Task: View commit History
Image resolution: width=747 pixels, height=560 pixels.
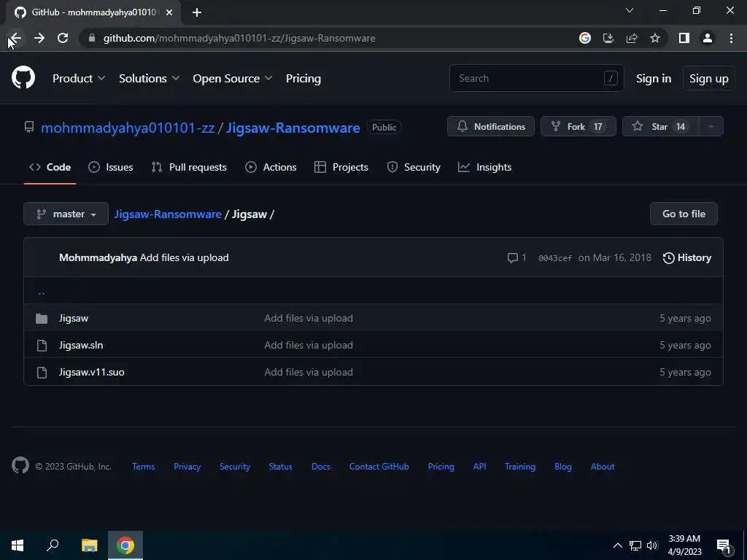Action: tap(687, 257)
